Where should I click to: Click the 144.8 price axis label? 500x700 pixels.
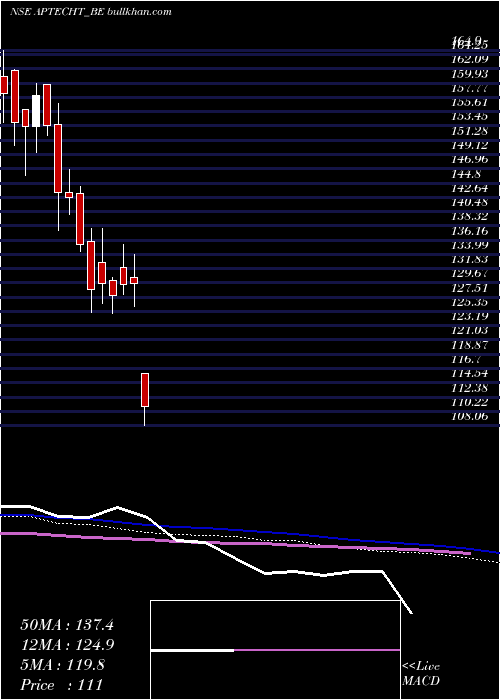click(x=467, y=173)
